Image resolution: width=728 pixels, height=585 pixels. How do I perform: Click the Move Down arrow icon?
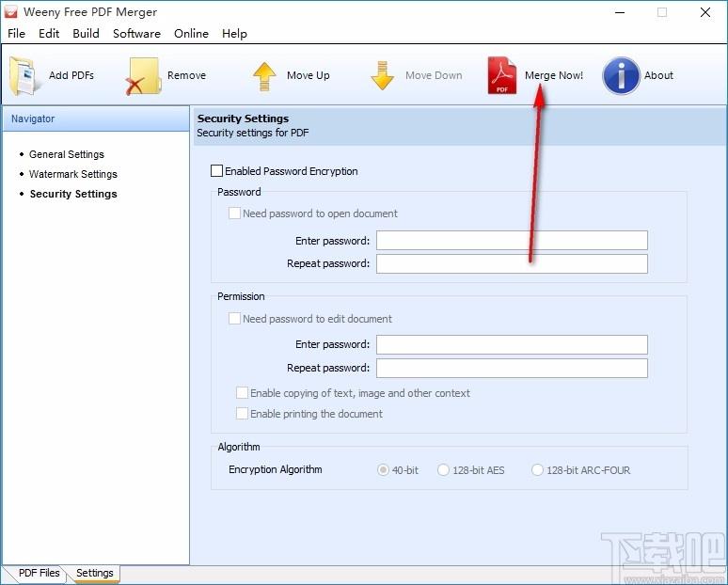click(382, 75)
